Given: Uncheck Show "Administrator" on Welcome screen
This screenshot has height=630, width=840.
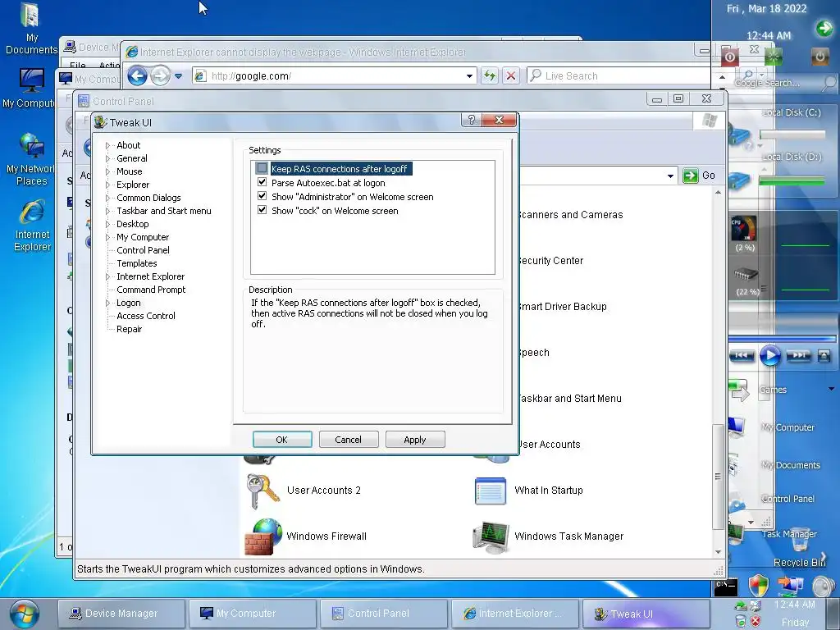Looking at the screenshot, I should click(x=262, y=196).
